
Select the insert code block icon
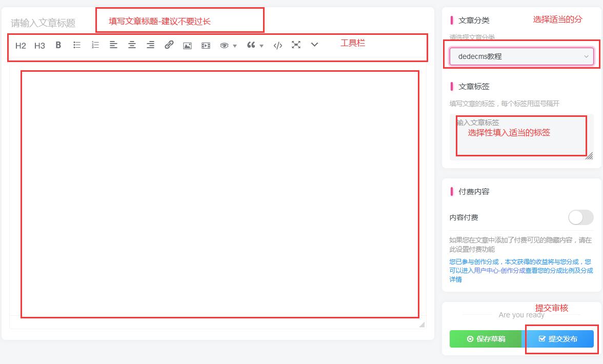coord(277,45)
